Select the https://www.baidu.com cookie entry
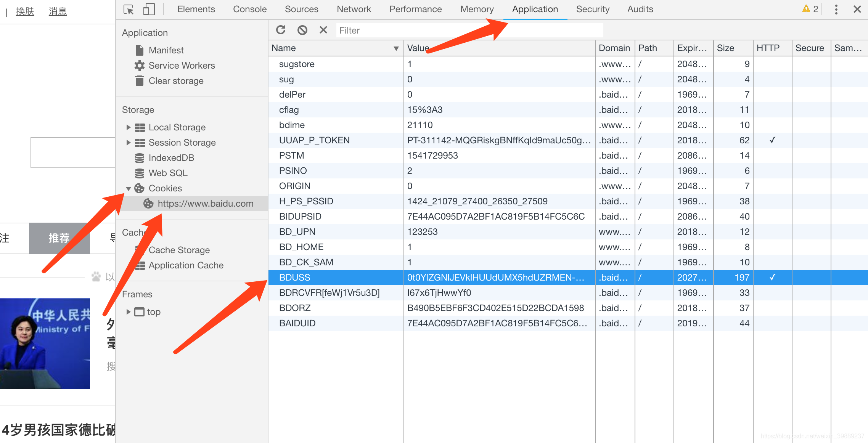This screenshot has height=443, width=868. point(205,204)
